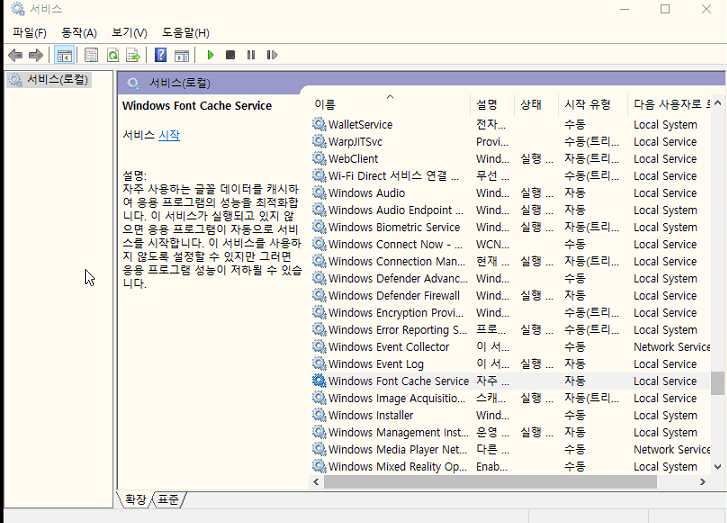This screenshot has height=523, width=727.
Task: Switch to the 표준 tab
Action: pyautogui.click(x=168, y=499)
